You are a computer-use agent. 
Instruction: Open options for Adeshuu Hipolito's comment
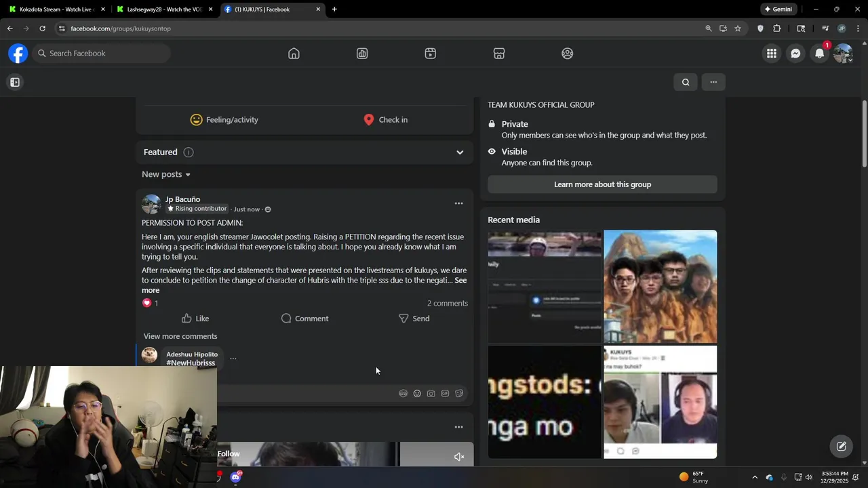point(233,359)
